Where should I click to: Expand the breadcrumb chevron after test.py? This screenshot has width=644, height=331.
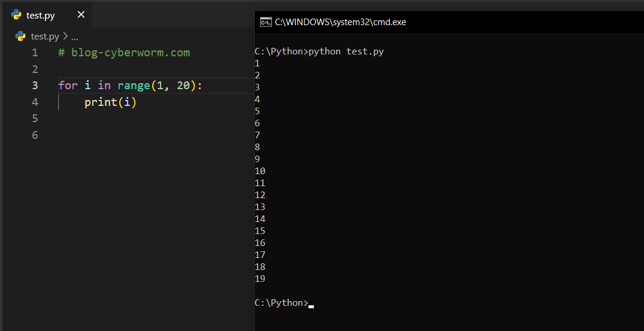click(65, 37)
